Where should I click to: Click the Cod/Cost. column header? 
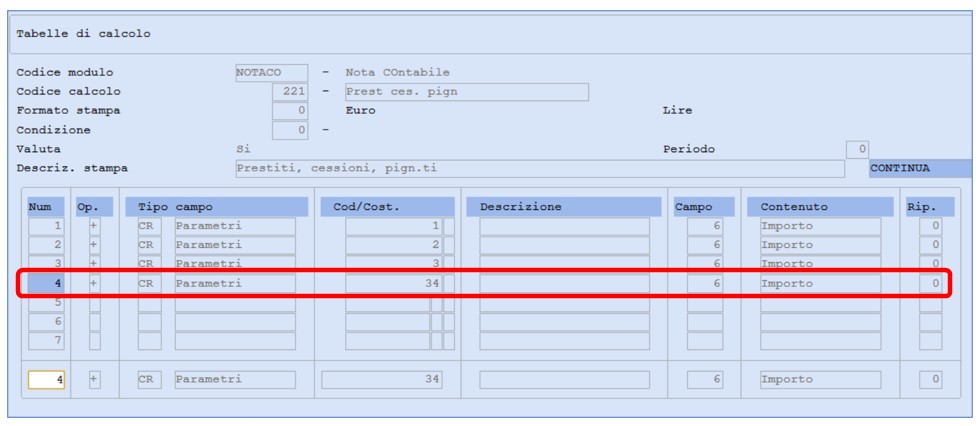click(388, 207)
